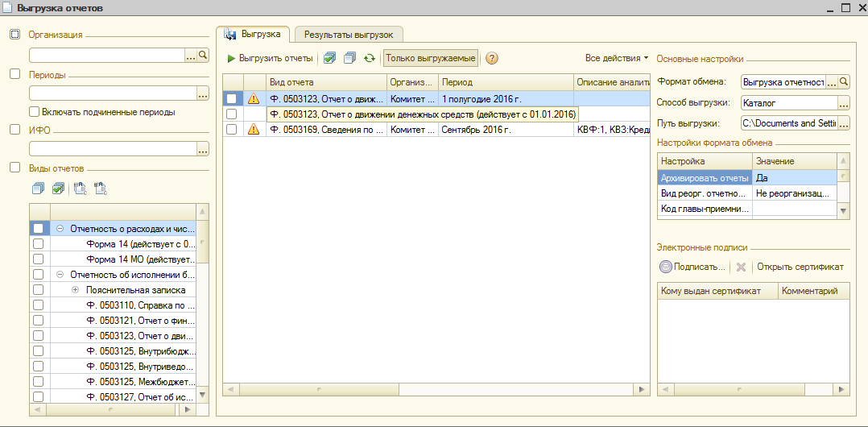Click the magnifier icon in Организация field
Viewport: 868px width, 427px height.
(x=203, y=55)
